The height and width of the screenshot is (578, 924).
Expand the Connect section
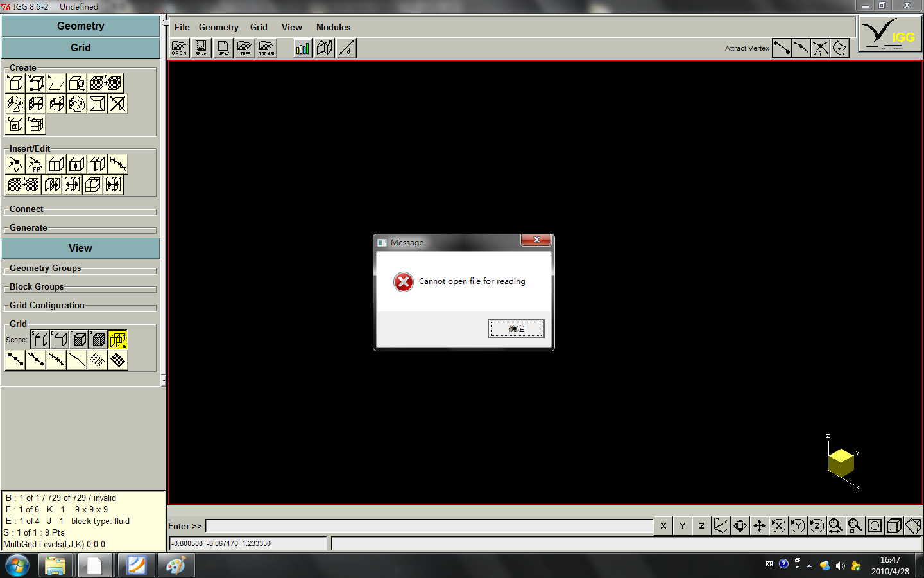click(26, 209)
